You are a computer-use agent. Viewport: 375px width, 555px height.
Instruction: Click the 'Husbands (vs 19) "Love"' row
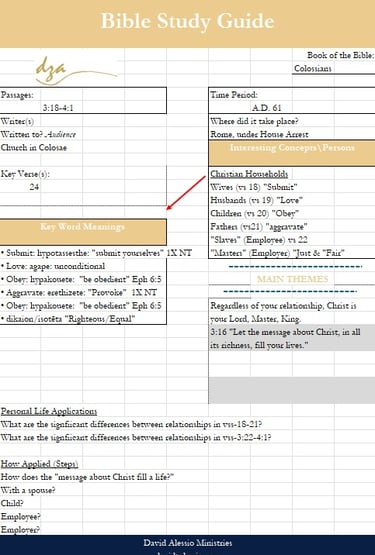256,200
